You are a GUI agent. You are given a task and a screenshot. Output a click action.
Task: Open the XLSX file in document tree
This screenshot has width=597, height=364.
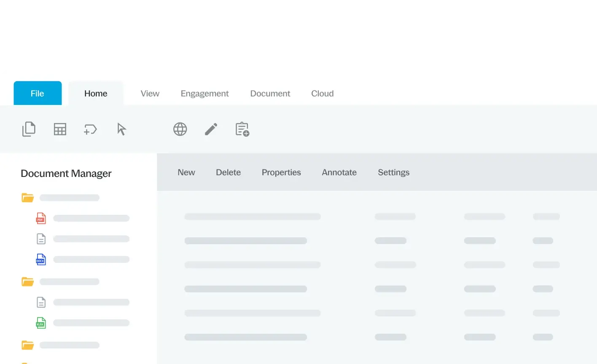point(41,323)
